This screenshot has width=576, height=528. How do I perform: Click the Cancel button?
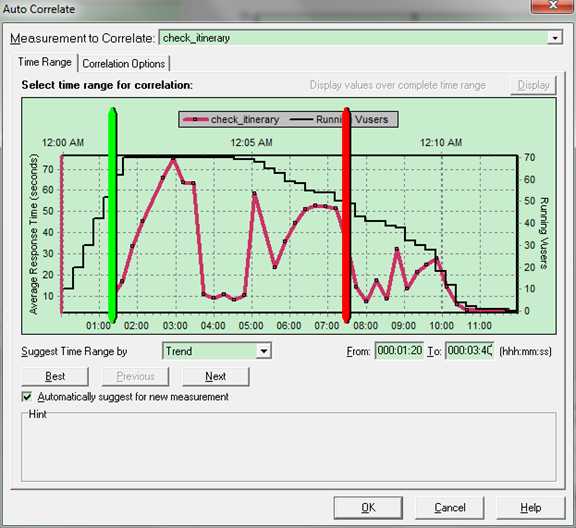pos(450,508)
